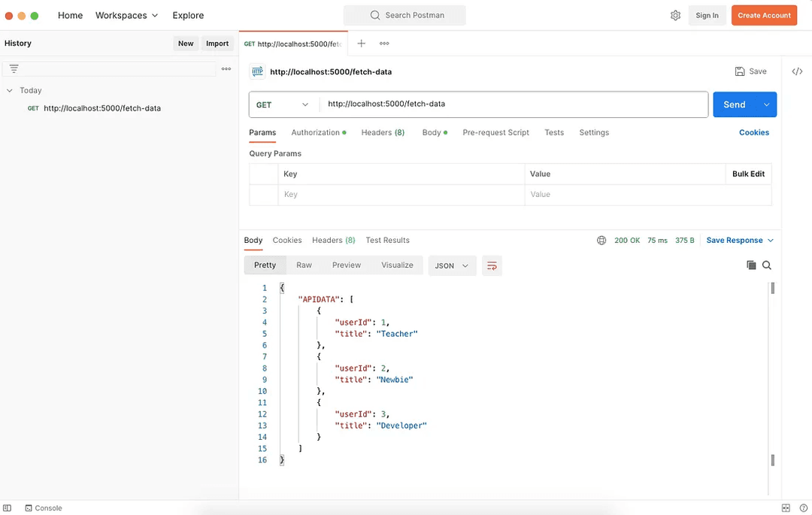Image resolution: width=812 pixels, height=515 pixels.
Task: Open Pre-request Script tab
Action: click(x=495, y=132)
